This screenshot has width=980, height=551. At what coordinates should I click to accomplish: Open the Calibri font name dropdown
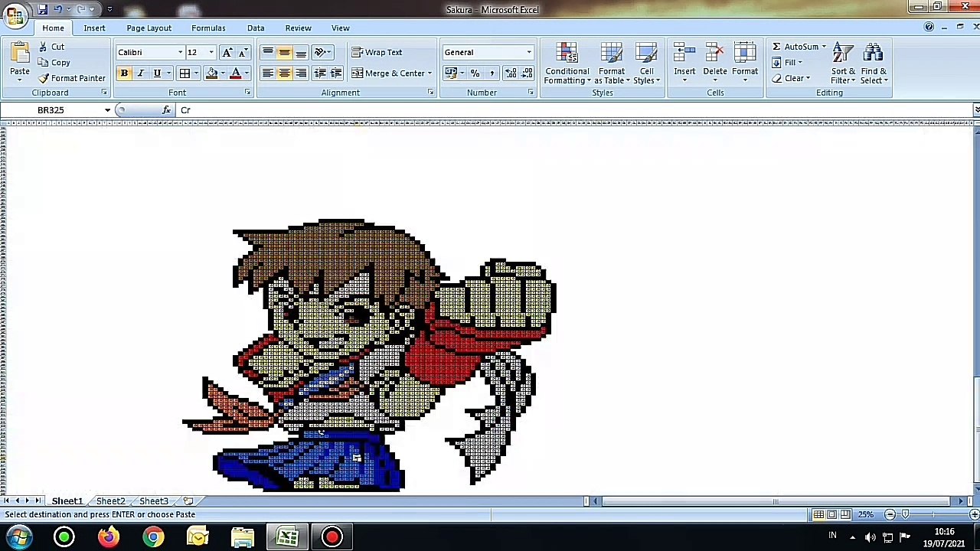tap(181, 53)
